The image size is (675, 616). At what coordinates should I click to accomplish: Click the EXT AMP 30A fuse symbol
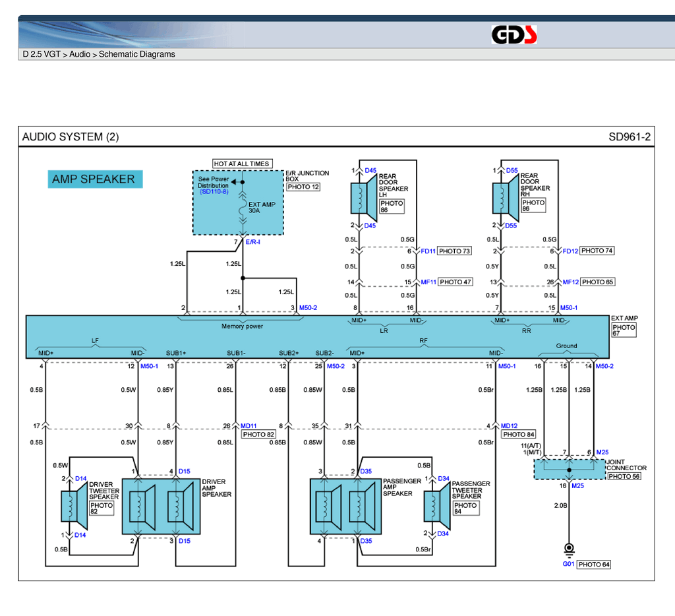(242, 204)
